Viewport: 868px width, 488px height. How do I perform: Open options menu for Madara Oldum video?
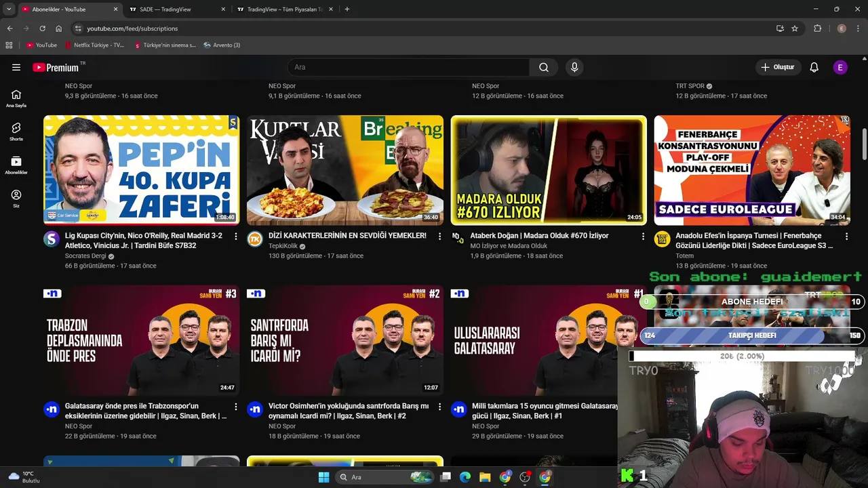[643, 236]
